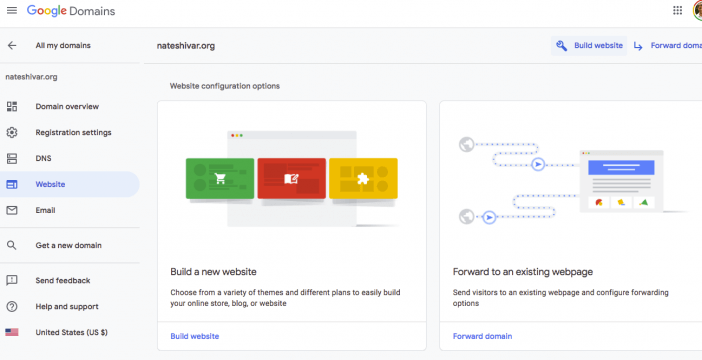Viewport: 702px width, 360px height.
Task: Click the domain forwarding illustration
Action: tap(574, 180)
